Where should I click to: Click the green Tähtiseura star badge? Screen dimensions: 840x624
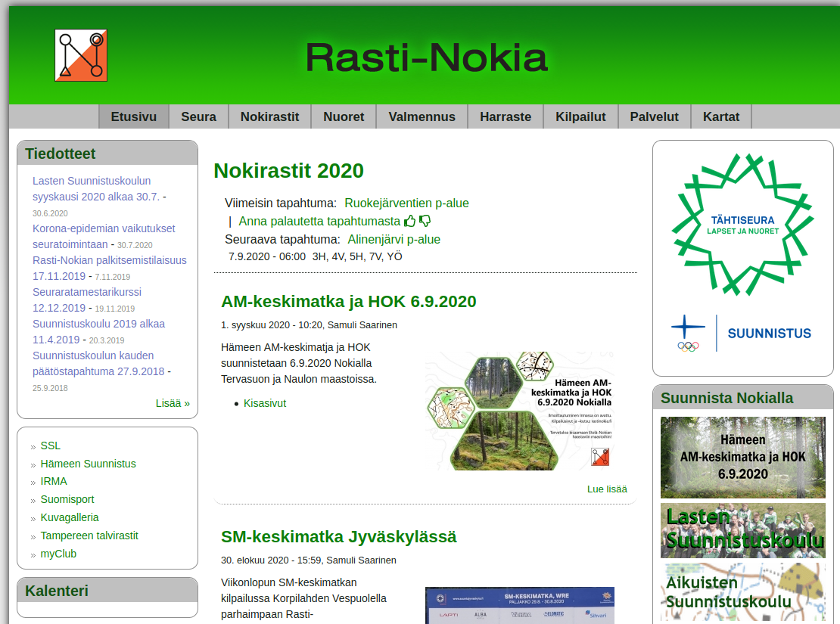742,223
